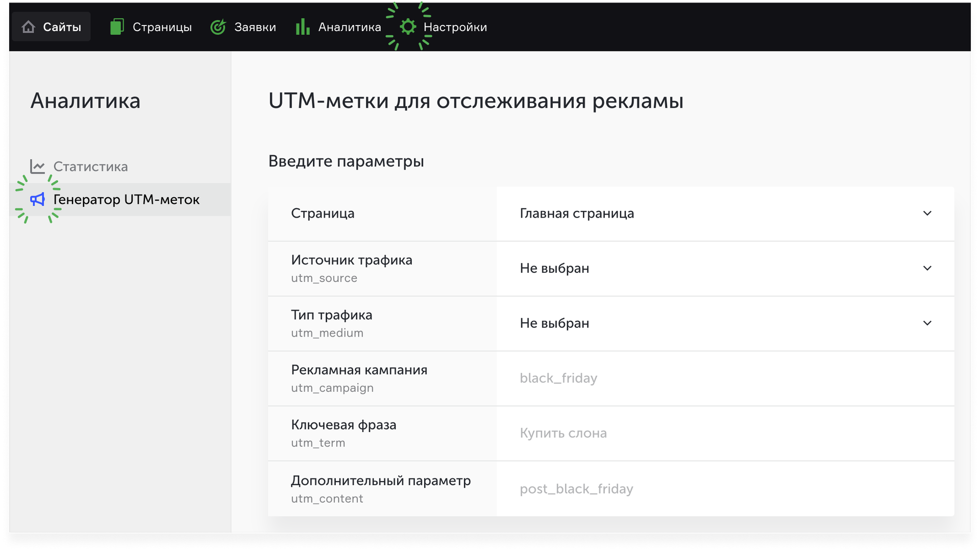The image size is (980, 551).
Task: Click the green pages icon in top bar
Action: [x=117, y=27]
